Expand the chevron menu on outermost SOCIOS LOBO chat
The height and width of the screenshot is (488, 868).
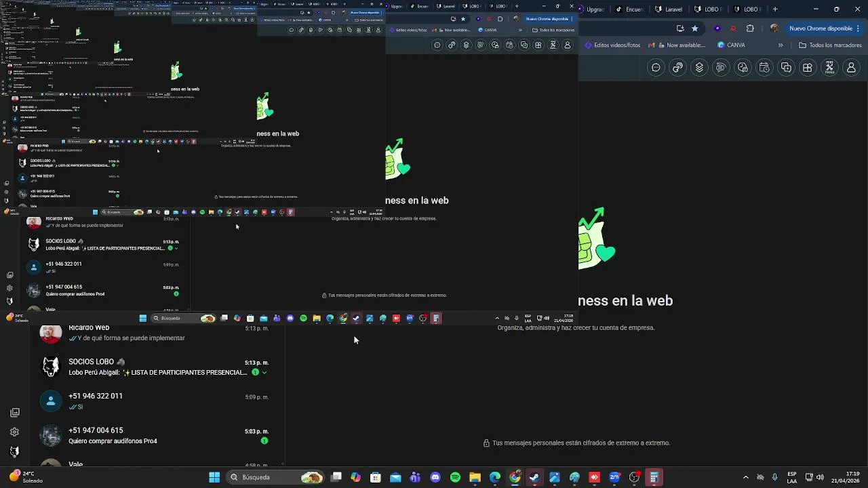click(264, 372)
